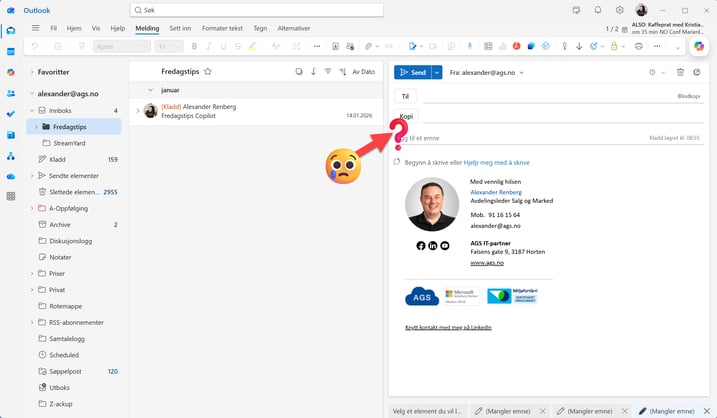717x418 pixels.
Task: Expand the Favoritter section
Action: (x=32, y=72)
